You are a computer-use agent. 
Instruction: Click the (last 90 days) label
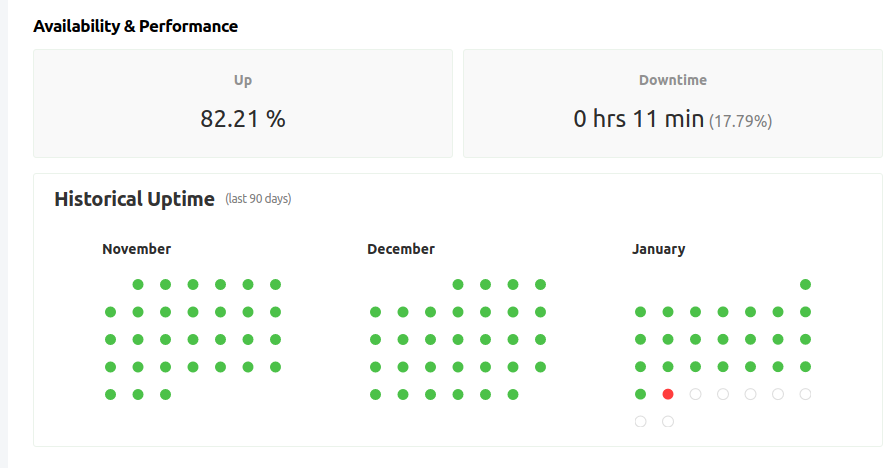tap(258, 199)
